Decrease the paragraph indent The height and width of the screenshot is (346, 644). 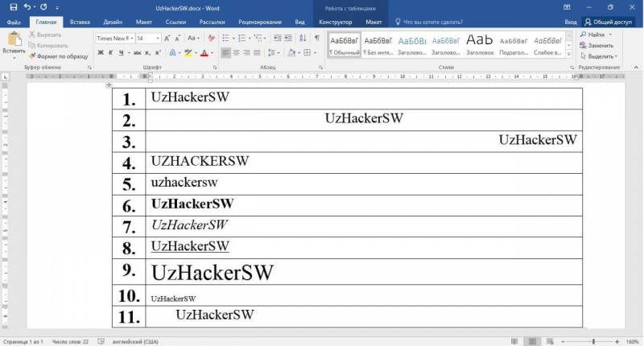click(278, 38)
